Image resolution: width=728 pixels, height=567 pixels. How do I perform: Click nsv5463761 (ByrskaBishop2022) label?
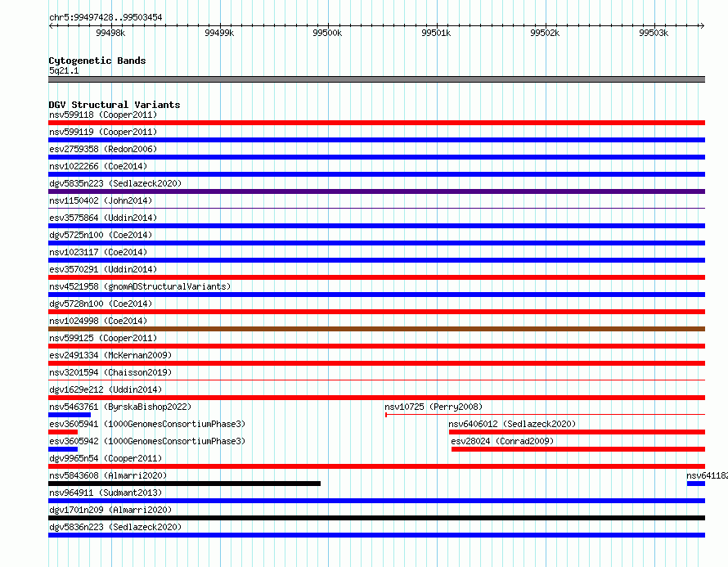coord(120,407)
